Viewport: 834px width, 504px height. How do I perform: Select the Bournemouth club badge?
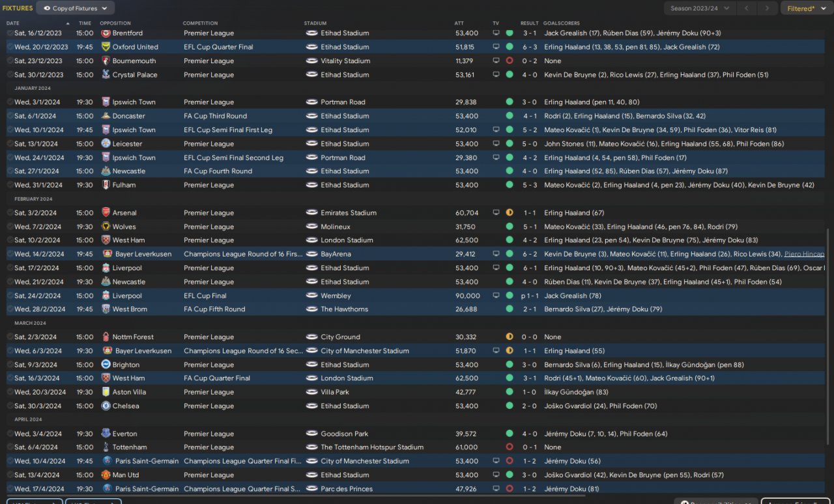pyautogui.click(x=106, y=61)
